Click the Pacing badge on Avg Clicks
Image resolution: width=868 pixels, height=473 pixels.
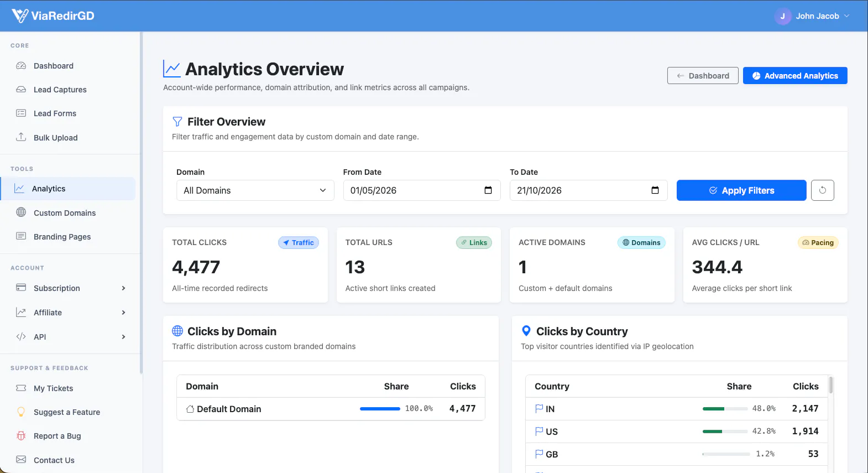(818, 242)
